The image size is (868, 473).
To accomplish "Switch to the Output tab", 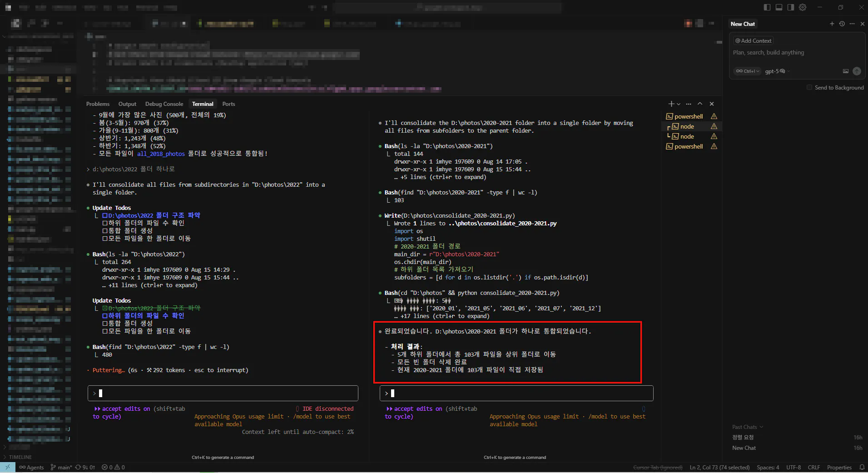I will pyautogui.click(x=127, y=104).
